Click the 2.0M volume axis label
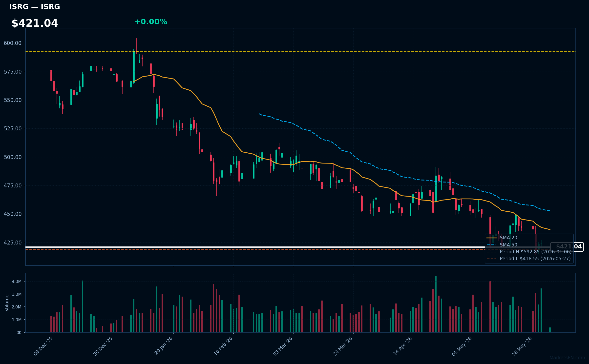The height and width of the screenshot is (364, 589). [x=17, y=307]
